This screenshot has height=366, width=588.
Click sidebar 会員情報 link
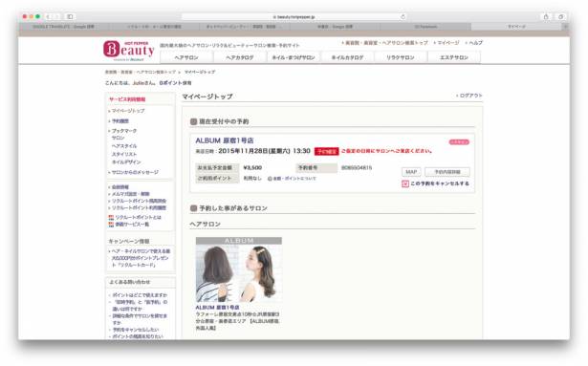point(120,186)
